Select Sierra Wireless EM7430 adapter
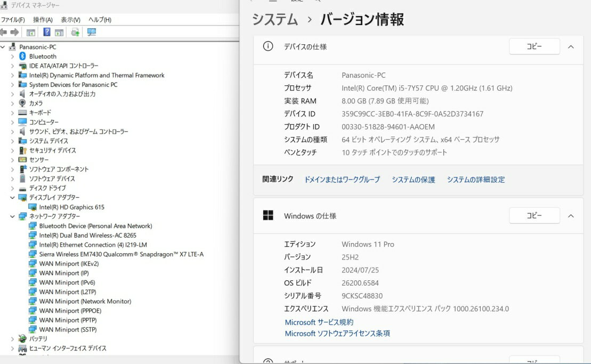 click(x=121, y=254)
